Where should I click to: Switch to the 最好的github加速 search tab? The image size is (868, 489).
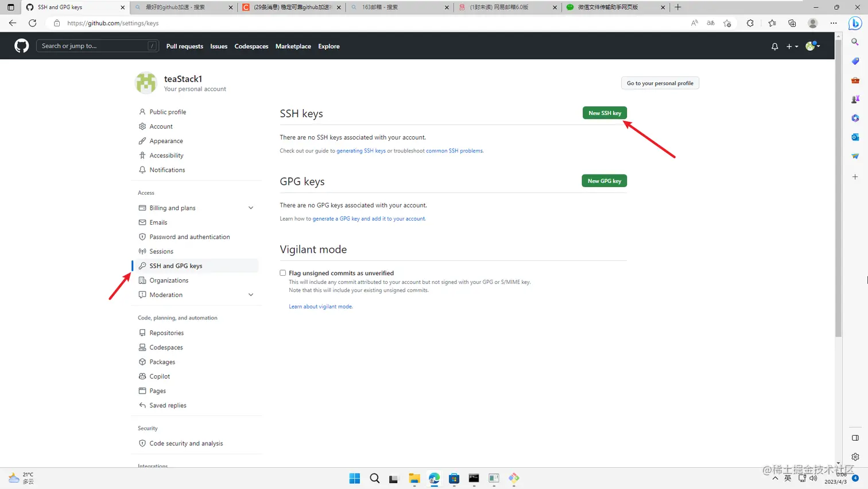click(183, 7)
